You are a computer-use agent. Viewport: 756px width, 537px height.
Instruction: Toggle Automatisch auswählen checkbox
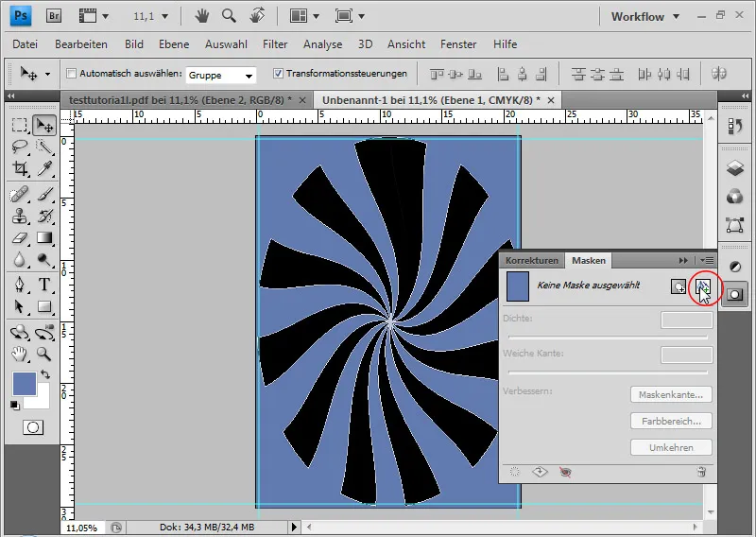pos(72,74)
